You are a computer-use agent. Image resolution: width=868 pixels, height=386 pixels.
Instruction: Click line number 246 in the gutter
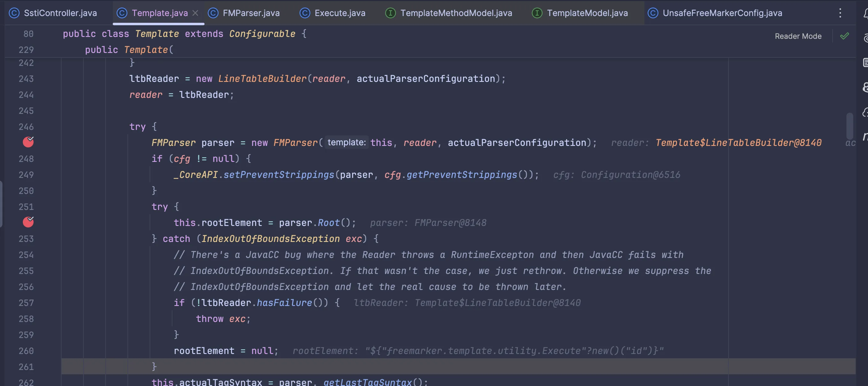26,127
